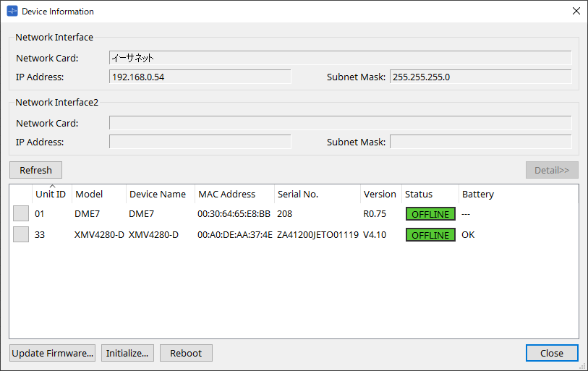Select the OFFLINE status of XMV4280-D
The image size is (588, 371).
point(430,235)
